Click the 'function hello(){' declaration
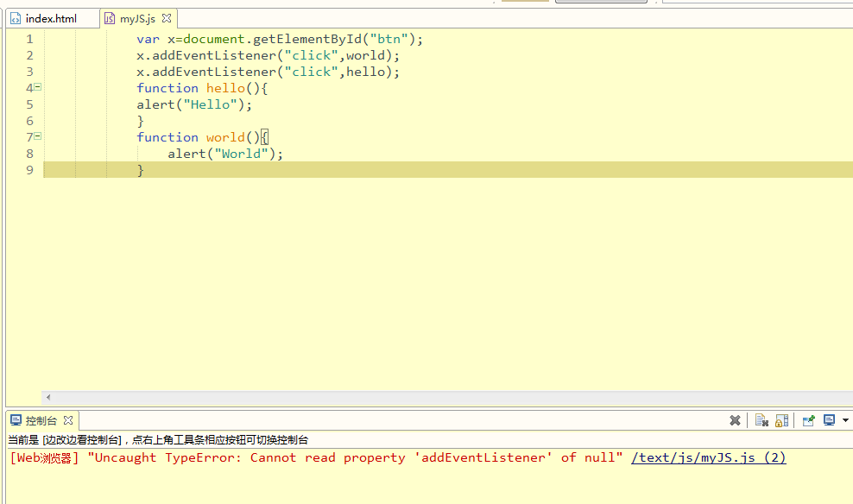The image size is (853, 504). point(202,88)
